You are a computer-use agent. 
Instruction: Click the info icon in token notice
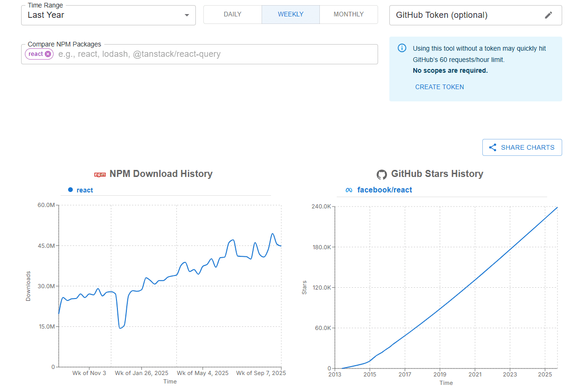[402, 48]
